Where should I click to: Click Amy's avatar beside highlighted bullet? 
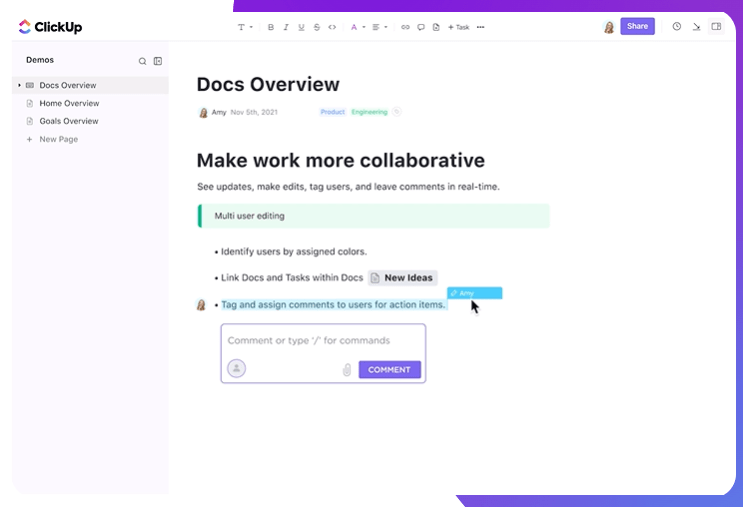point(201,305)
